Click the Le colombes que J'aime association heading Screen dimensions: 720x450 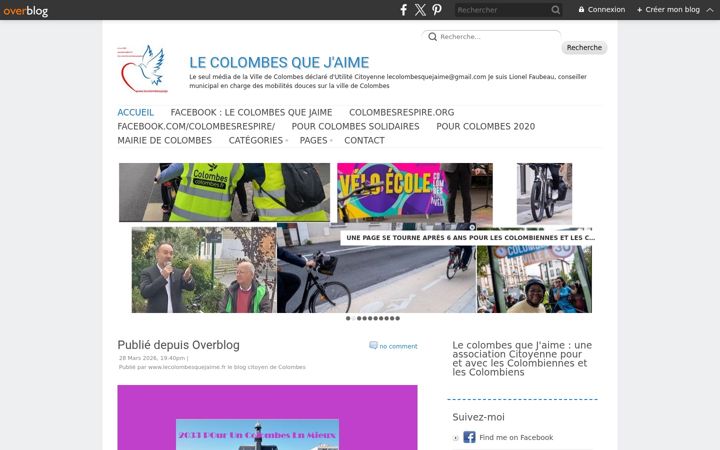(x=522, y=359)
